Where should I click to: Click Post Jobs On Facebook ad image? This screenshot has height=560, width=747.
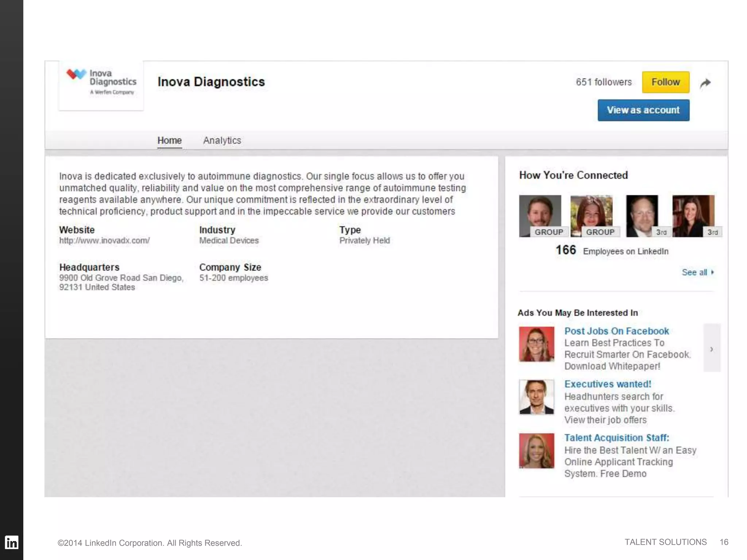coord(537,344)
